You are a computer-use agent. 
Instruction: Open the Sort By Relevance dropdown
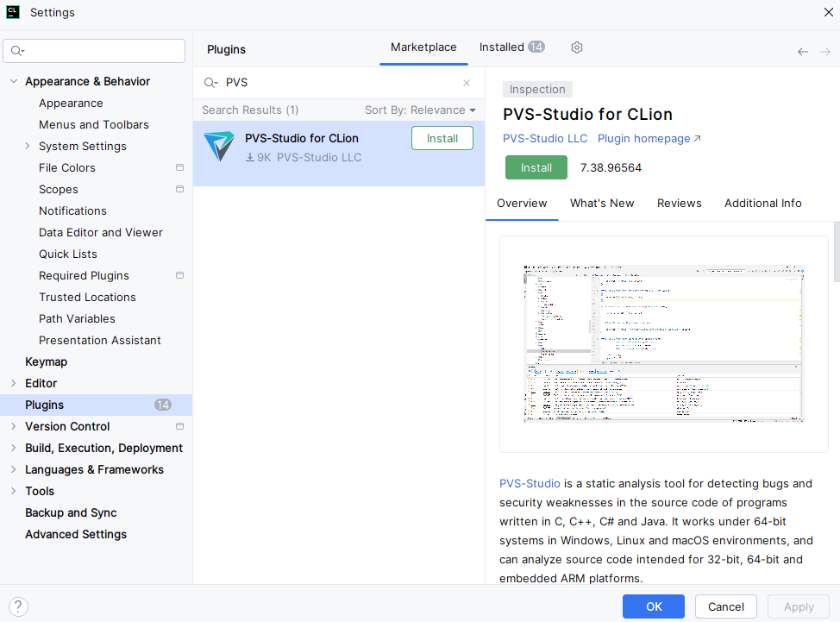pos(420,110)
